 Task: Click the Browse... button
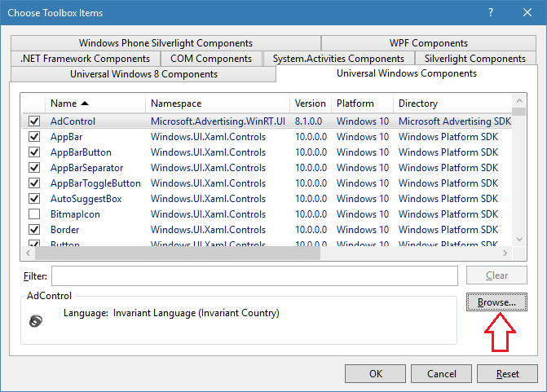click(x=496, y=302)
